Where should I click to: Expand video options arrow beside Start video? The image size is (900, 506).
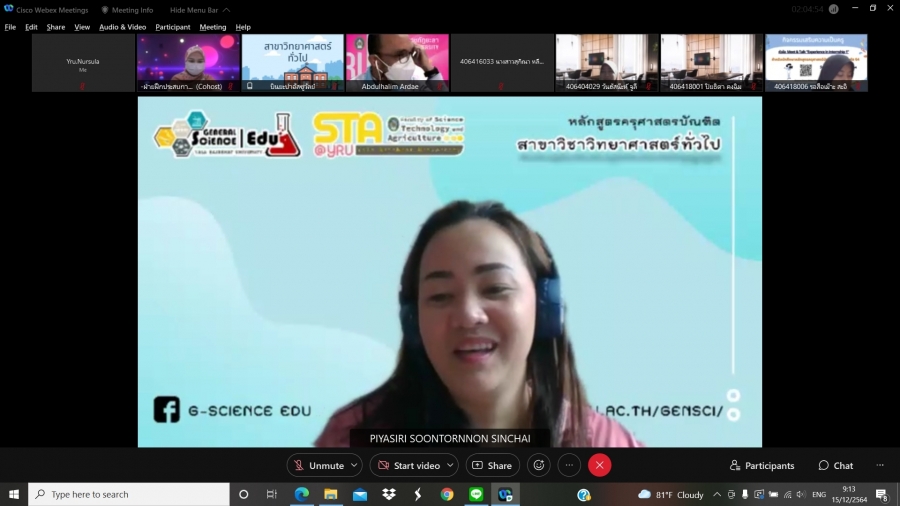pos(449,465)
